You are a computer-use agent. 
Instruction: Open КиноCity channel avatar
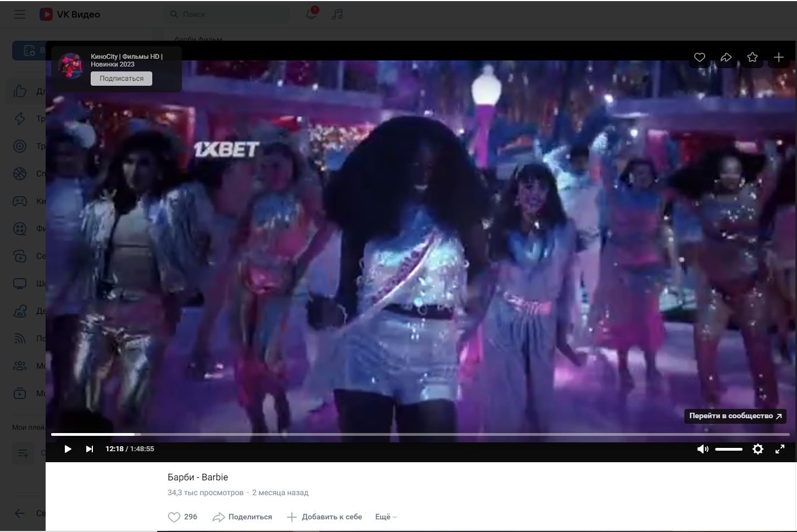coord(71,66)
